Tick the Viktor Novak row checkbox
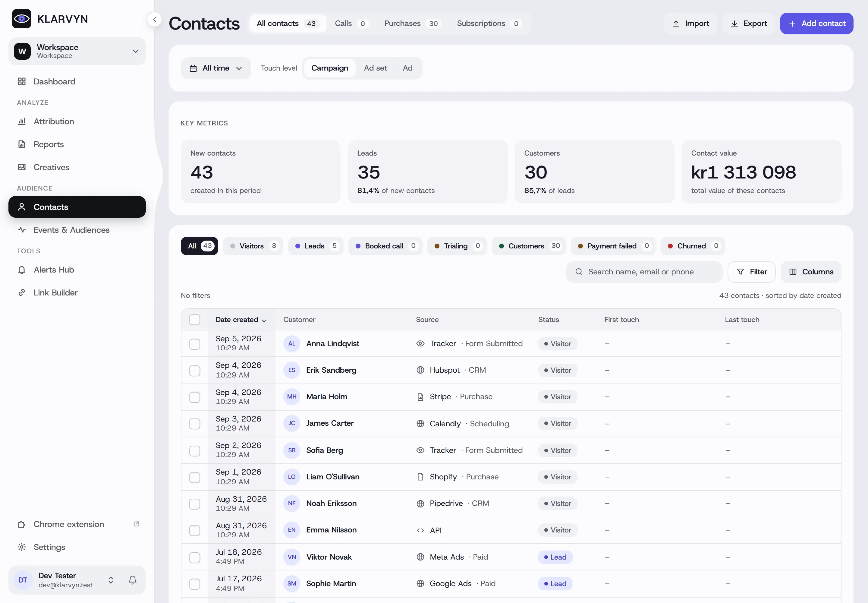 pyautogui.click(x=194, y=557)
